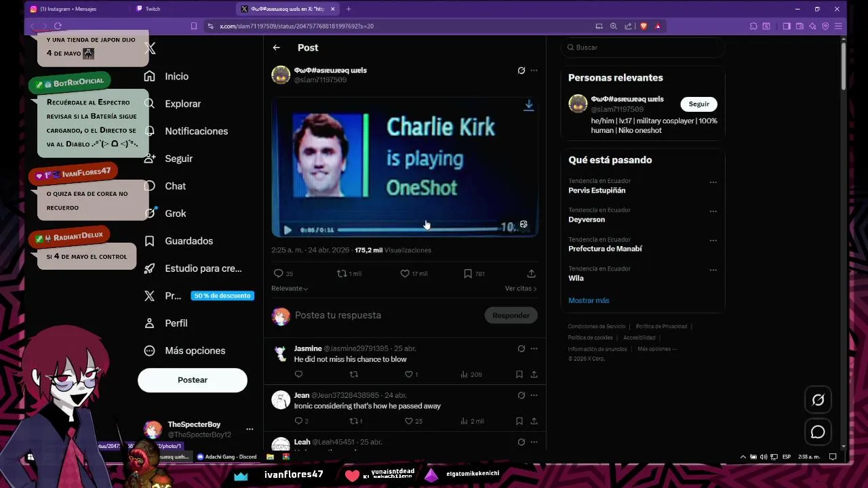Focus the Buscar search box
This screenshot has width=868, height=488.
tap(642, 47)
